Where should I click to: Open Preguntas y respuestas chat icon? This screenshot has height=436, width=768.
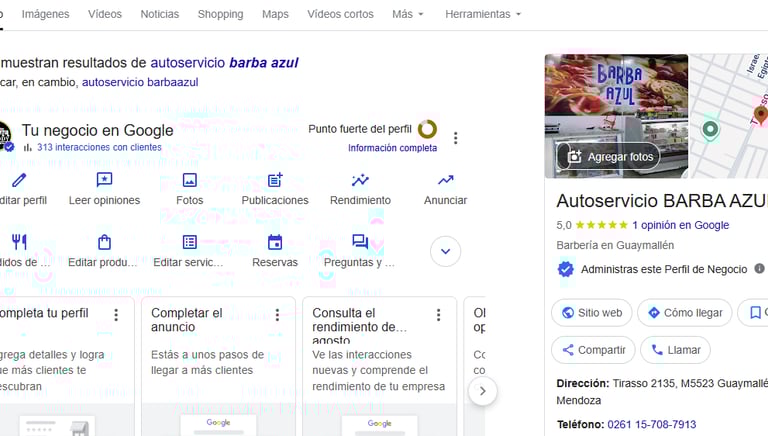[360, 242]
